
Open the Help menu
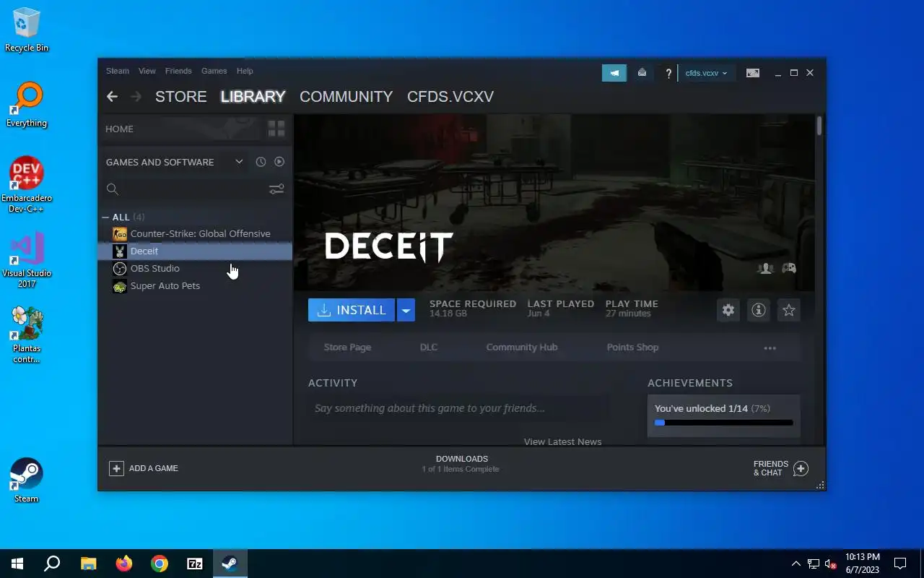pyautogui.click(x=245, y=71)
